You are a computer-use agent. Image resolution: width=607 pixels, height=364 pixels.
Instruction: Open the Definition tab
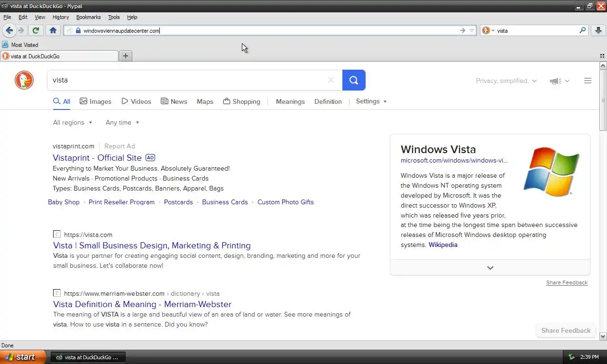[x=328, y=101]
